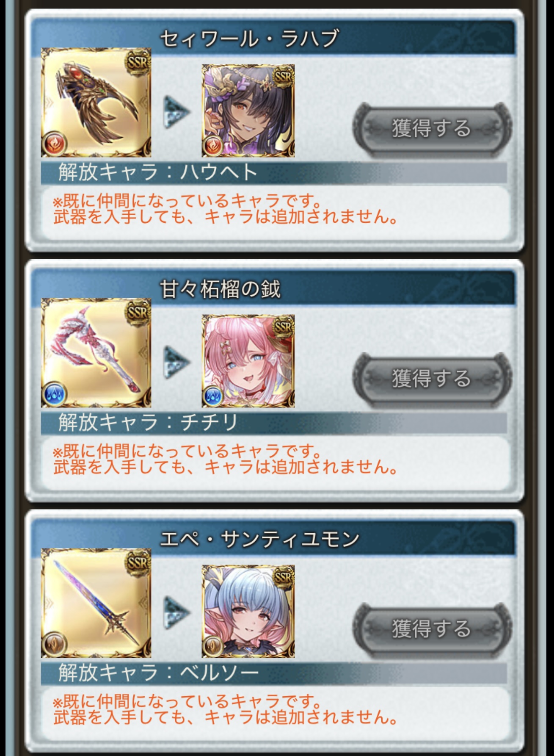The width and height of the screenshot is (554, 756).
Task: Click the red warning text under ハウヘト
Action: click(x=226, y=209)
